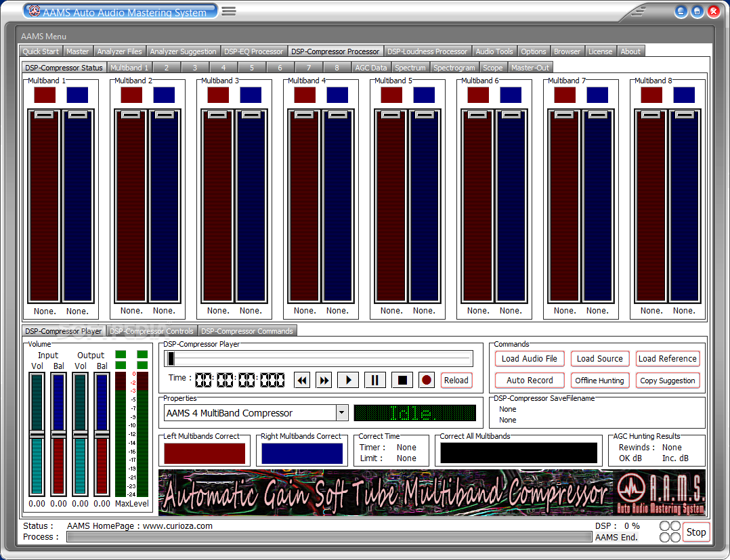Click the Multiband 5 red indicator square
Viewport: 730px width, 560px height.
pos(391,95)
